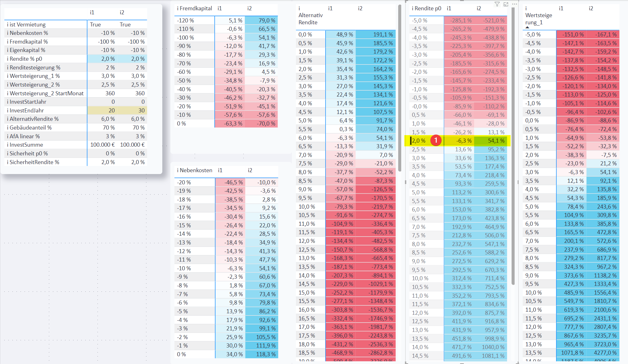Select the i AlternativRendite % row label
The height and width of the screenshot is (364, 628).
[x=33, y=119]
